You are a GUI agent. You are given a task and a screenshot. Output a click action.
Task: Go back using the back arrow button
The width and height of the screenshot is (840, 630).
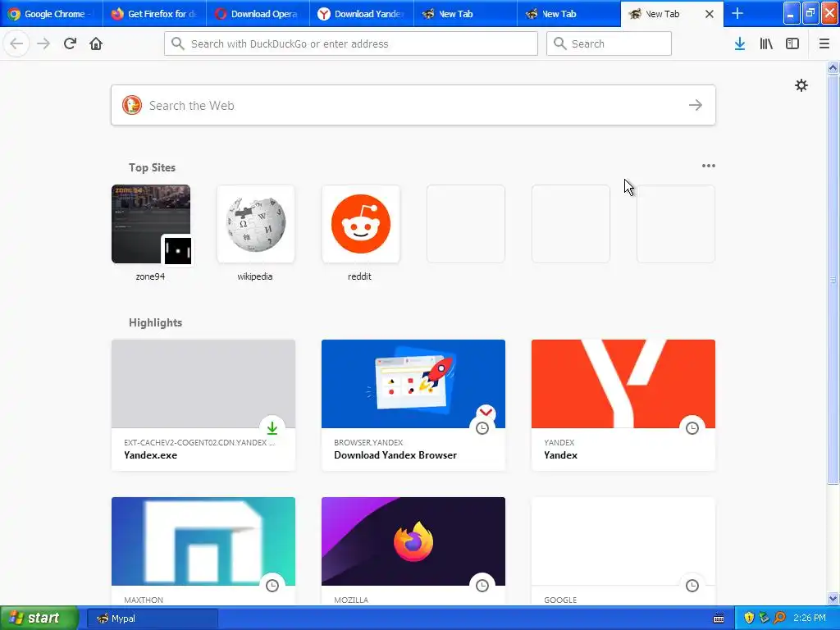pos(16,44)
